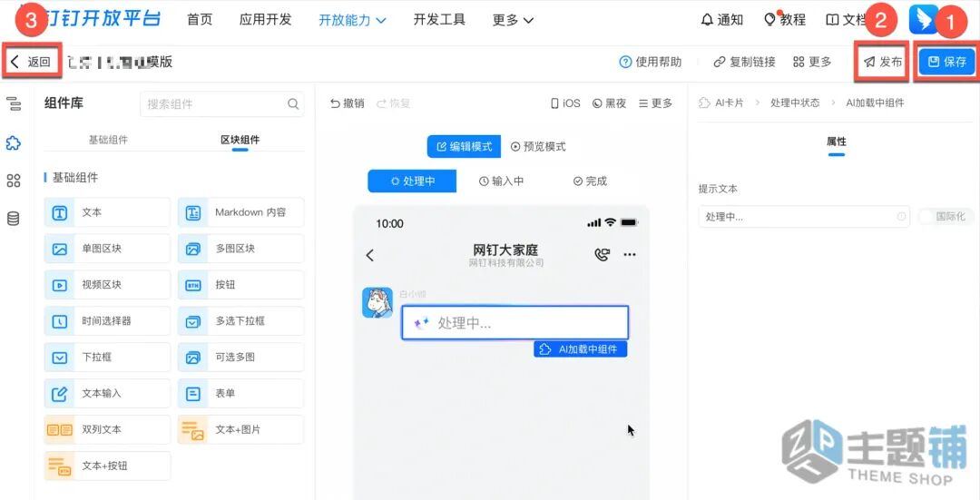This screenshot has height=500, width=980.
Task: Click 复制链接 copy link
Action: point(744,62)
